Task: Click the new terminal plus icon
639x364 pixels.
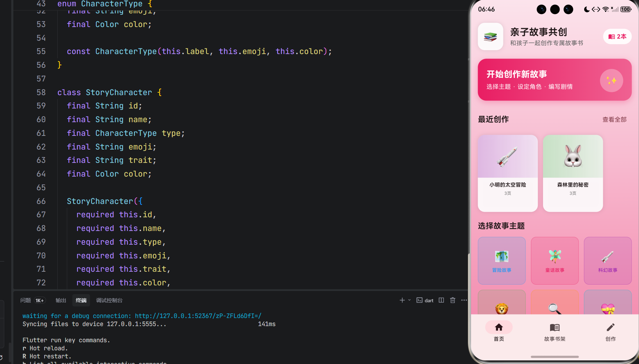Action: pyautogui.click(x=402, y=300)
